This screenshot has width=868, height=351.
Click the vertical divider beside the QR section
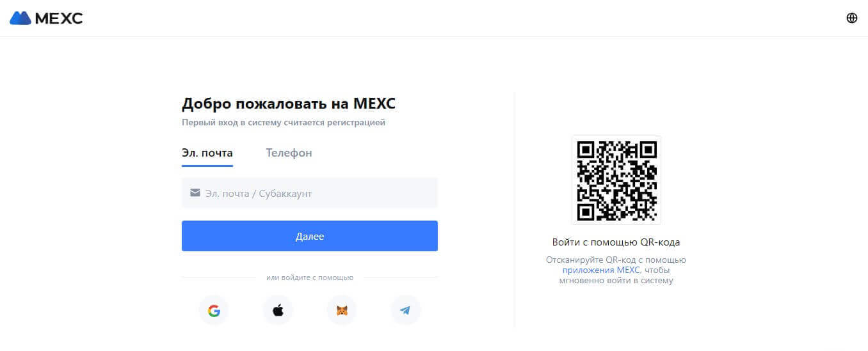(x=515, y=210)
